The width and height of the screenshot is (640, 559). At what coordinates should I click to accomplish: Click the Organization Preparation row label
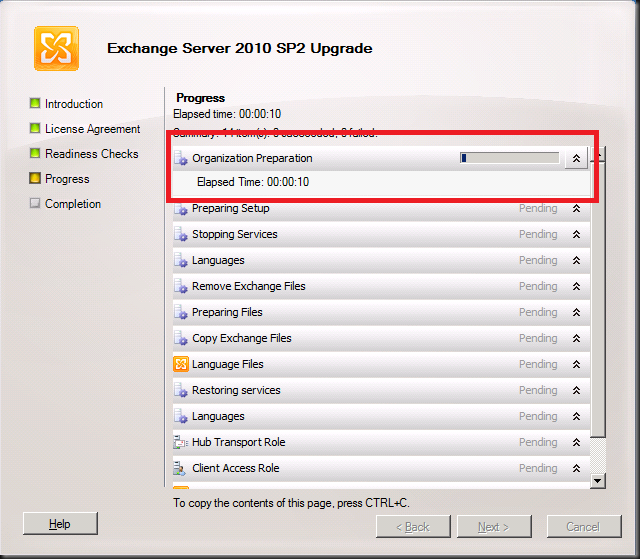point(252,158)
